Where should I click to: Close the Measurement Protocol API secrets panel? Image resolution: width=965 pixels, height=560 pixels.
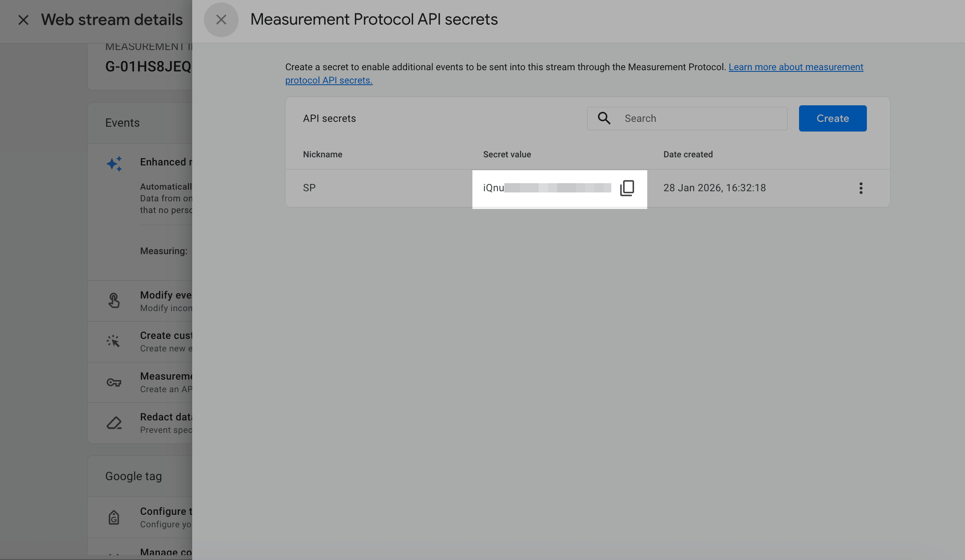tap(221, 19)
